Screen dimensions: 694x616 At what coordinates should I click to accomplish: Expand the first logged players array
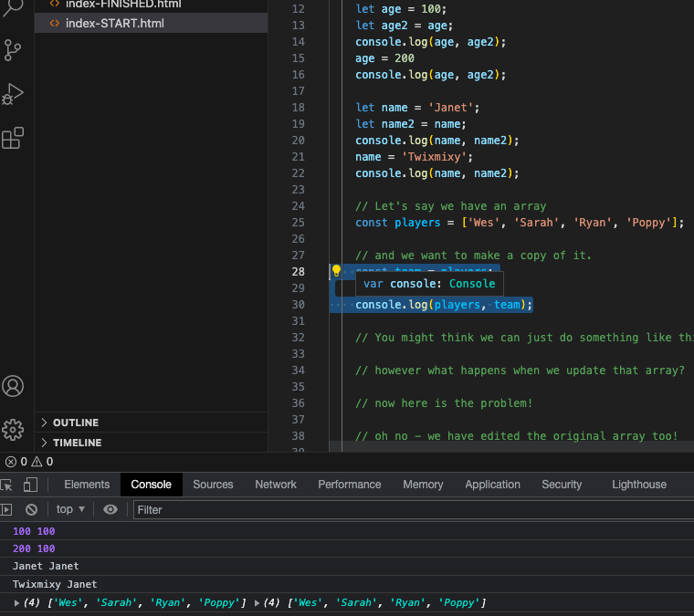click(x=17, y=603)
